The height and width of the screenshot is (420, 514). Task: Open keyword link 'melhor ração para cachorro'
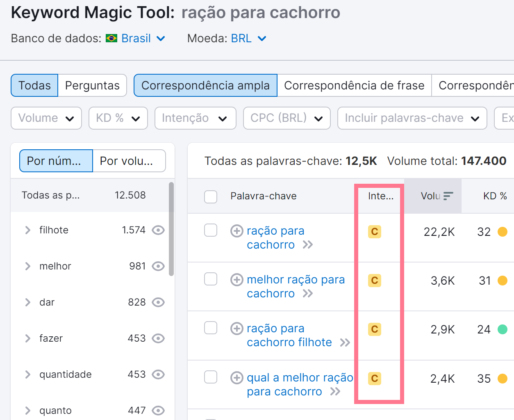coord(296,287)
